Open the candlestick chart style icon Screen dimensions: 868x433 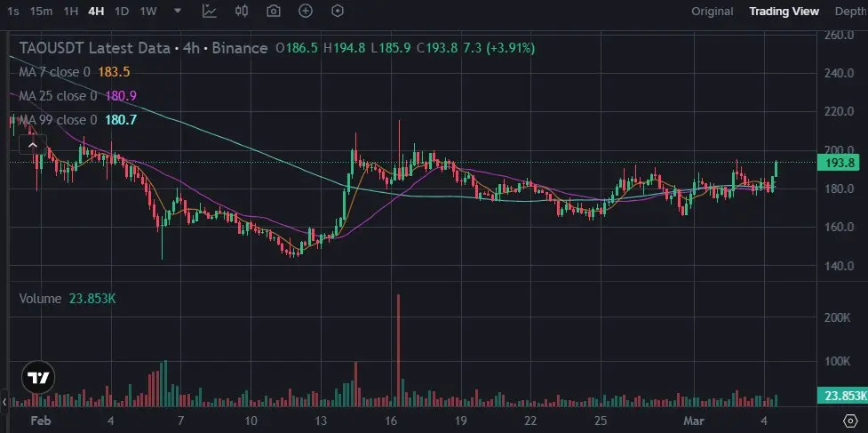(242, 11)
